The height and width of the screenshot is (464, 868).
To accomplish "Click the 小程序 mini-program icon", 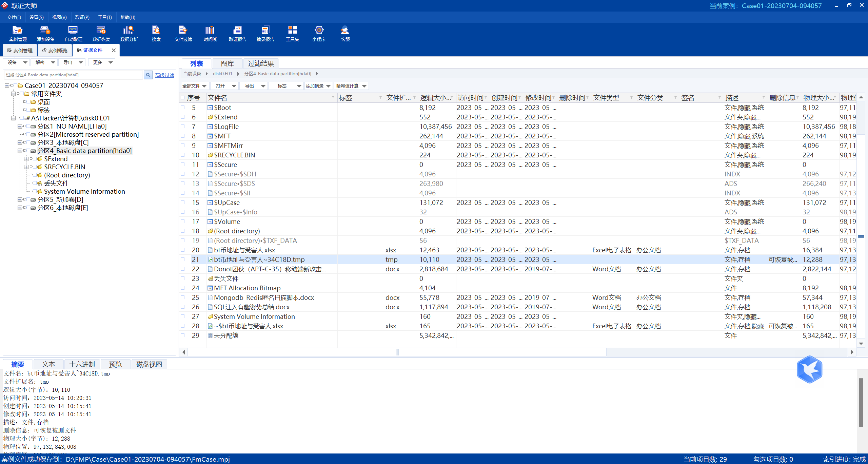I will click(319, 34).
